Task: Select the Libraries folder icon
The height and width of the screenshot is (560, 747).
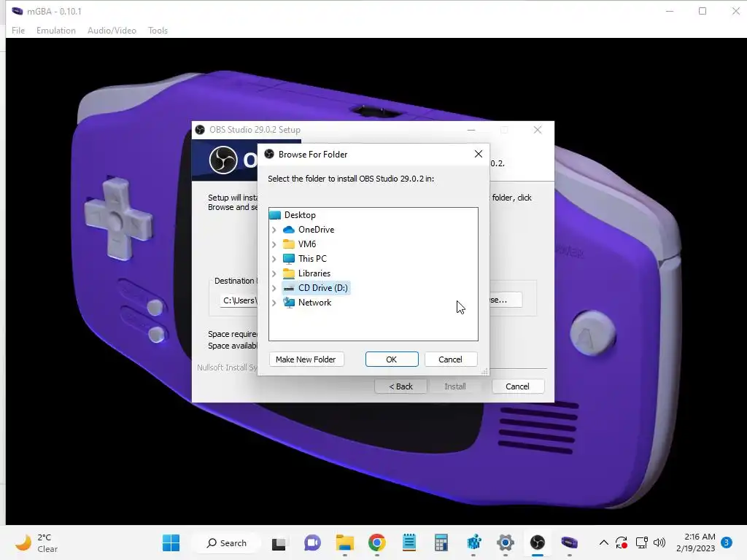Action: pos(289,273)
